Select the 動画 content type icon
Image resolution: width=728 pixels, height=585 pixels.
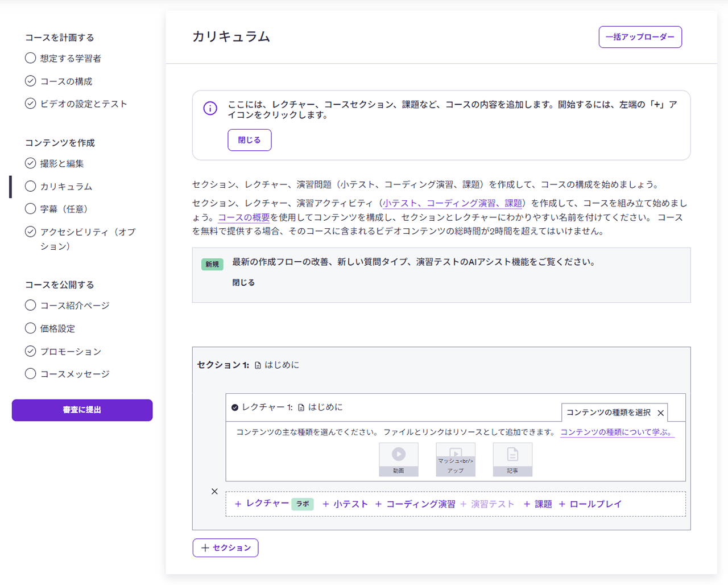tap(399, 460)
